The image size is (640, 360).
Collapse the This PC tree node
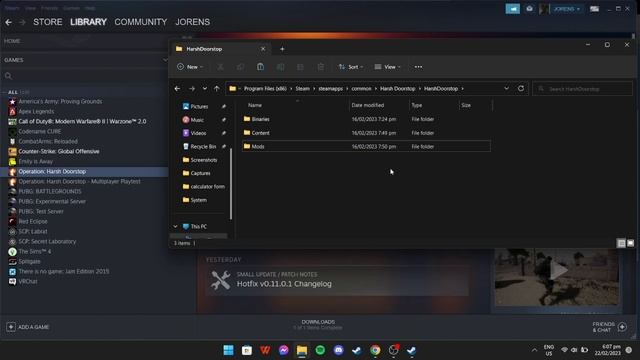click(176, 227)
